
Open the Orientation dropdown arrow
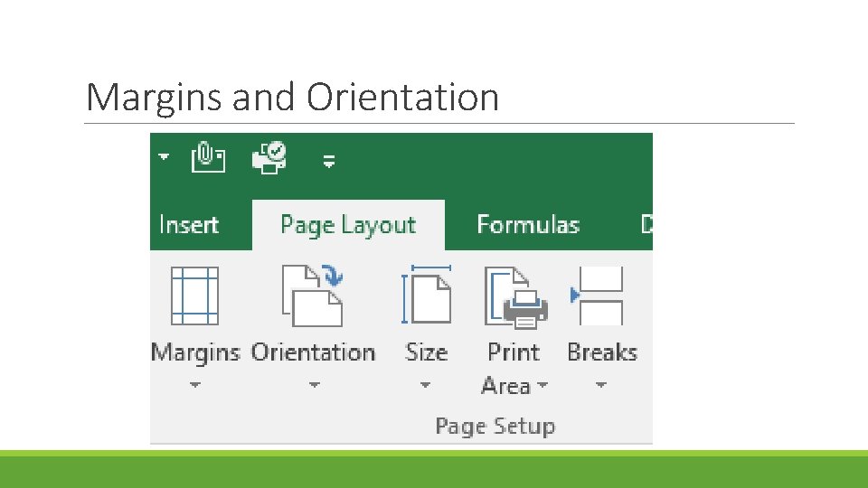coord(314,385)
